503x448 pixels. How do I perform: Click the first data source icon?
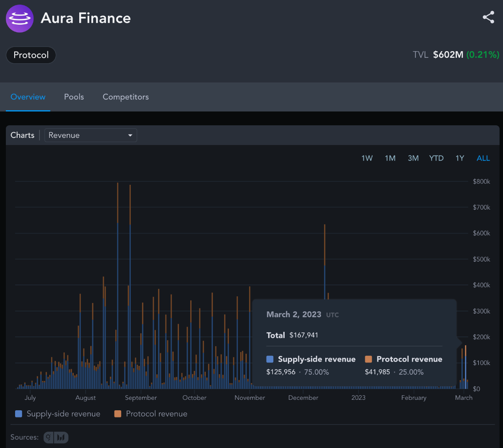pyautogui.click(x=49, y=438)
